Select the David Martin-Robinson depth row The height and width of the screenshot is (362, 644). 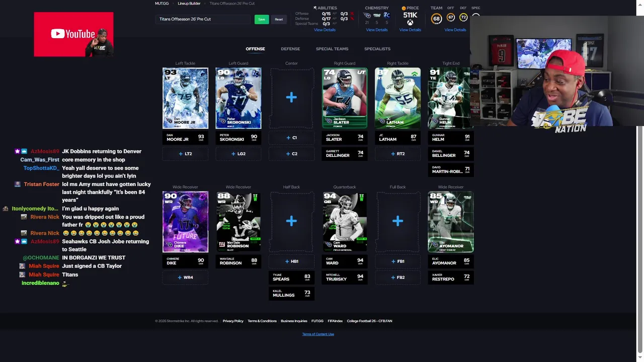pos(451,169)
